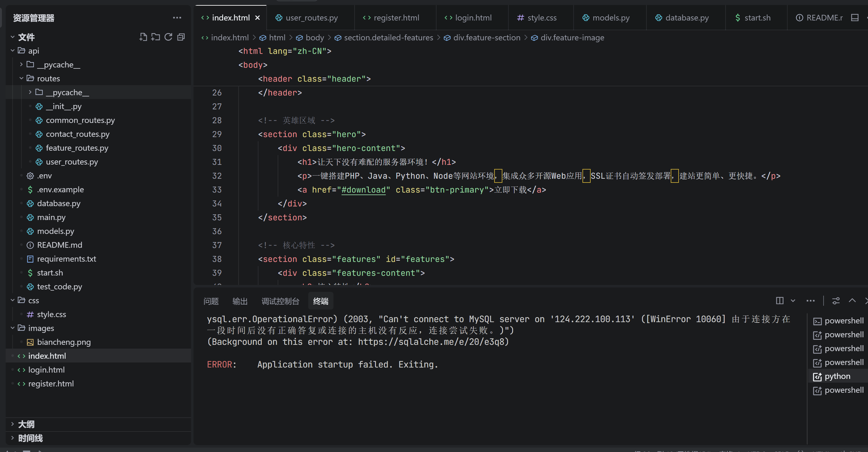This screenshot has width=868, height=452.
Task: Click section.detailed-features breadcrumb
Action: (384, 38)
